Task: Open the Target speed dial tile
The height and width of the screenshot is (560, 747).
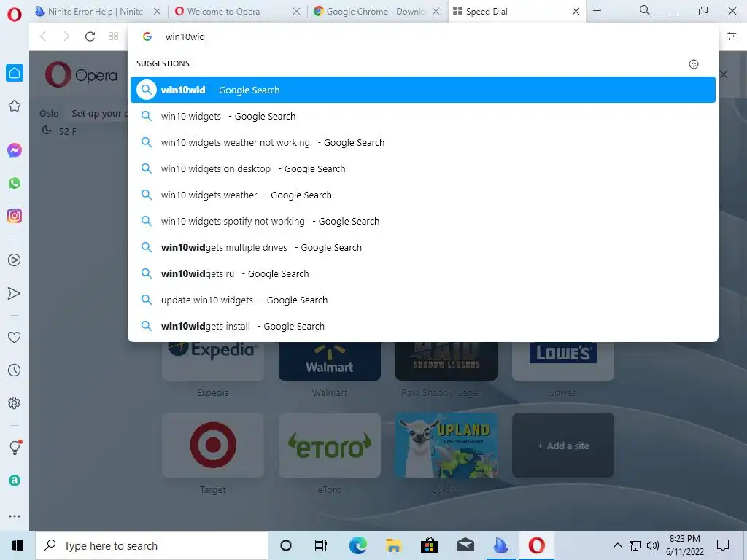Action: 213,446
